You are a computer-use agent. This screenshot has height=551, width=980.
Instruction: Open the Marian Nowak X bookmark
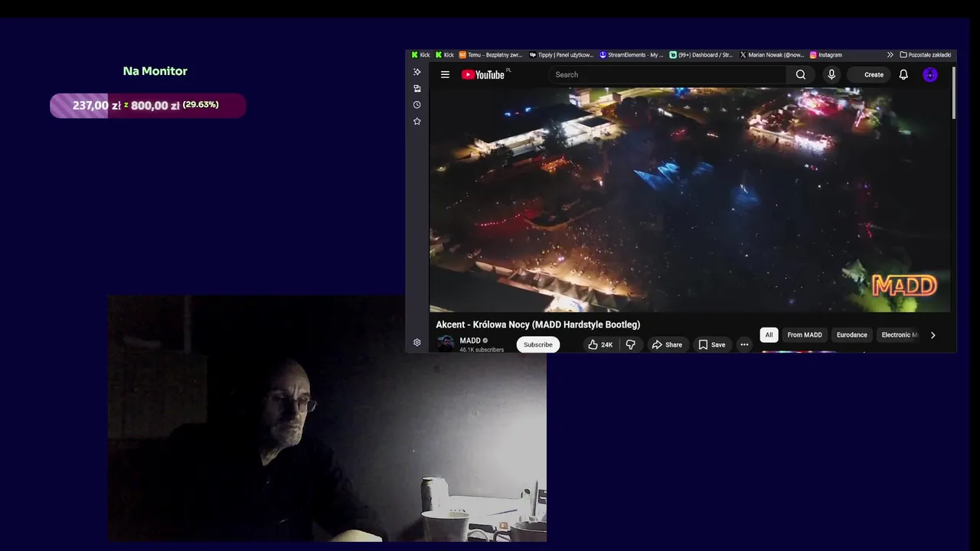pyautogui.click(x=772, y=55)
